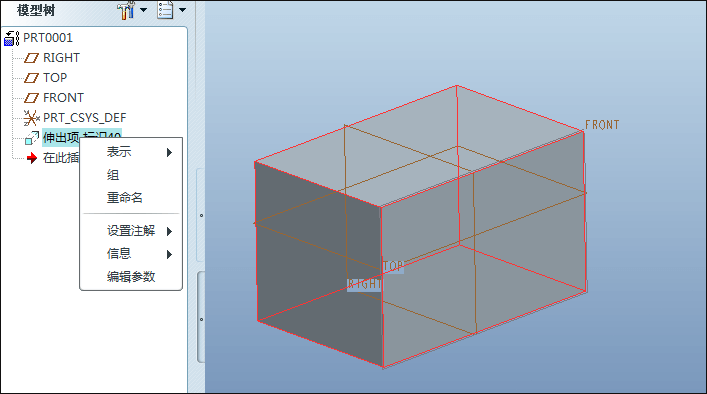
Task: Expand the 表示 submenu arrow
Action: [x=170, y=152]
